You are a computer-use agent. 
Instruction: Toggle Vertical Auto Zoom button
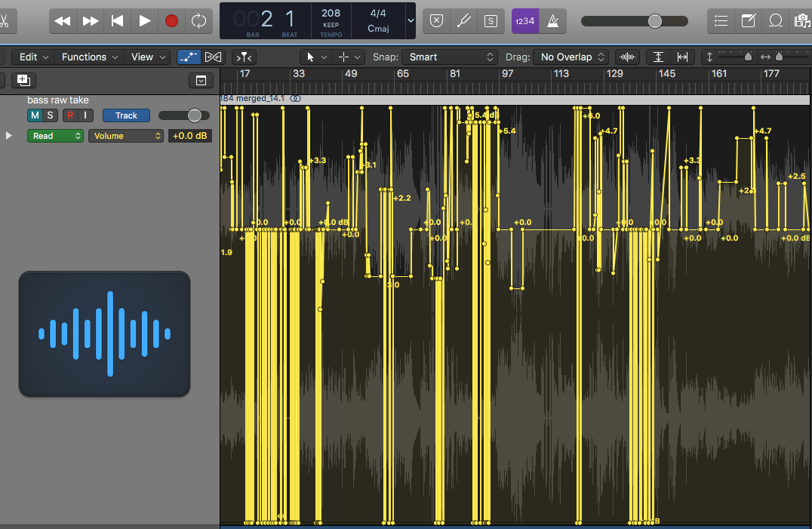coord(658,57)
